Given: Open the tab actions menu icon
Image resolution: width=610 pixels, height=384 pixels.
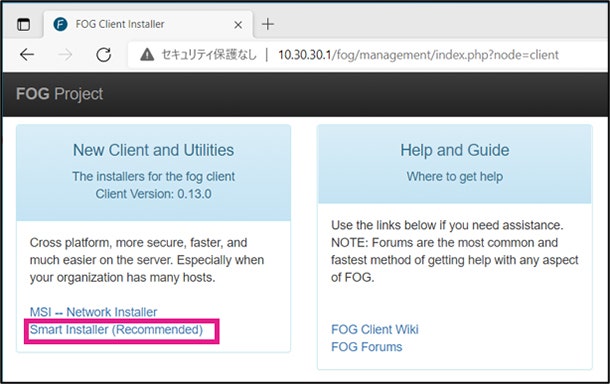Looking at the screenshot, I should pos(23,24).
